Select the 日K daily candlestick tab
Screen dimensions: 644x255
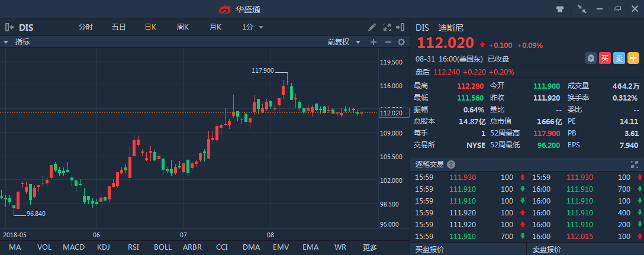[150, 28]
